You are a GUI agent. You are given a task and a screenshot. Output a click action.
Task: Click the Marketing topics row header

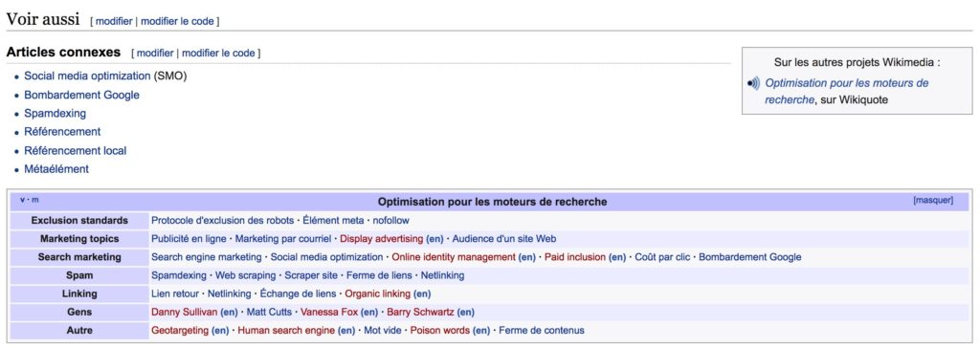[79, 239]
